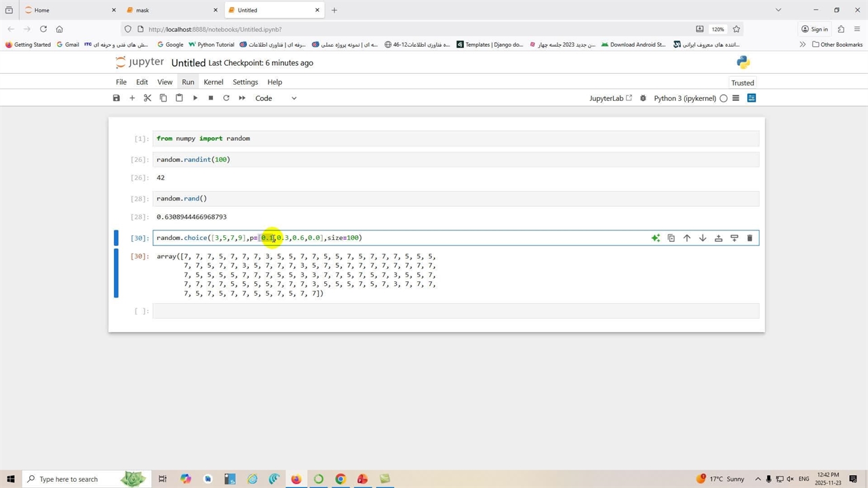Cut the selected cell with the scissors icon
The image size is (868, 488).
[147, 98]
